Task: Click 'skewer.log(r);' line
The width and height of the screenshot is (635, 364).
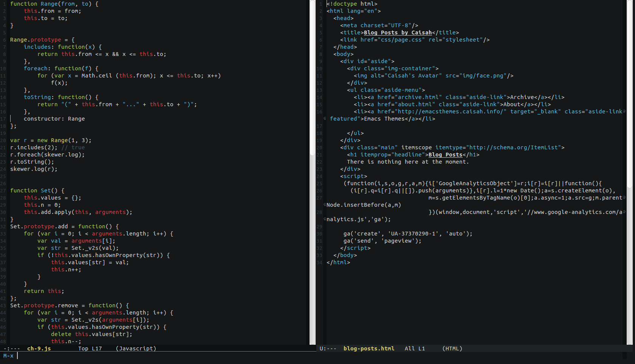Action: pyautogui.click(x=34, y=169)
